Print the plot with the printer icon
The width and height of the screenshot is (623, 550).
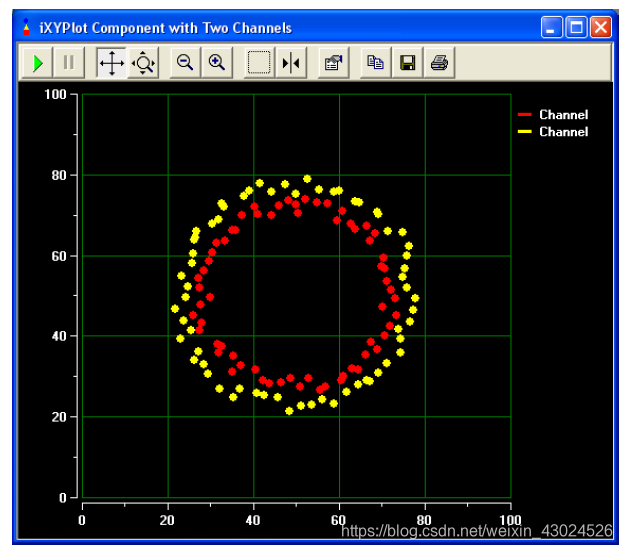439,63
